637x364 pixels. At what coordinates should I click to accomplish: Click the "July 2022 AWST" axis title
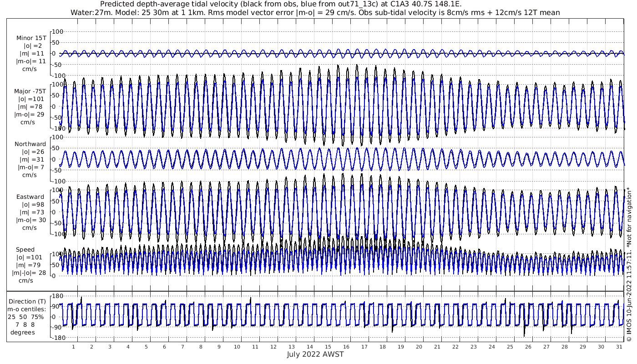(315, 354)
